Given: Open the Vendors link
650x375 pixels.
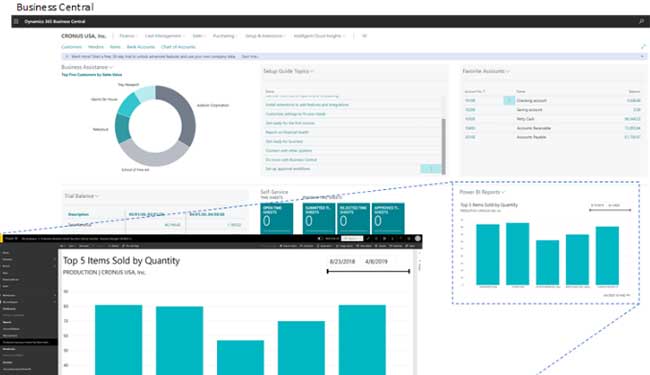Looking at the screenshot, I should click(x=96, y=47).
